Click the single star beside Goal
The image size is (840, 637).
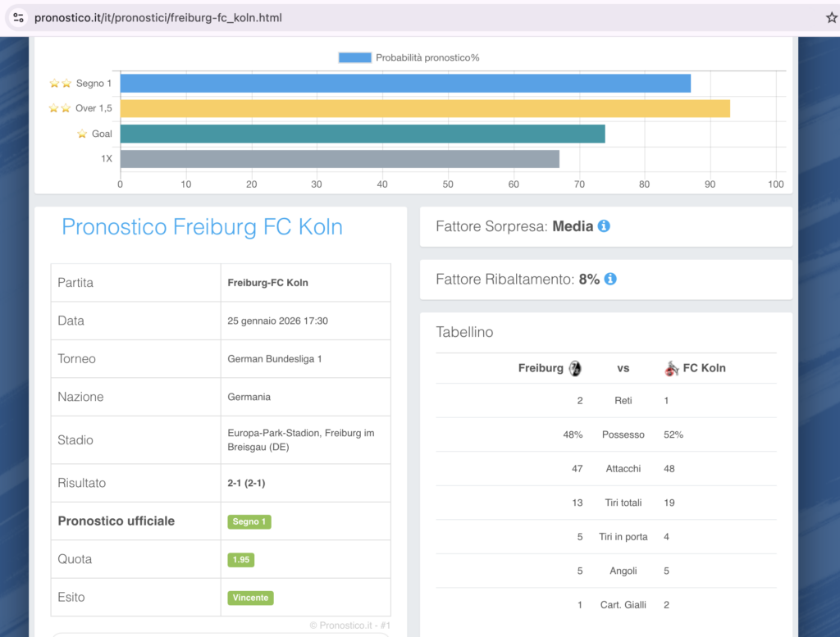[x=82, y=134]
